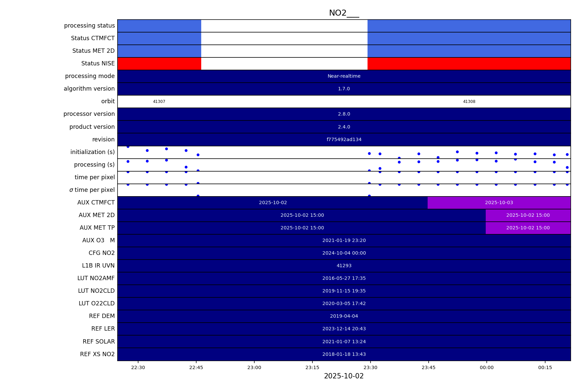The width and height of the screenshot is (588, 392).
Task: Click the revision value f775492ad134
Action: pyautogui.click(x=344, y=140)
